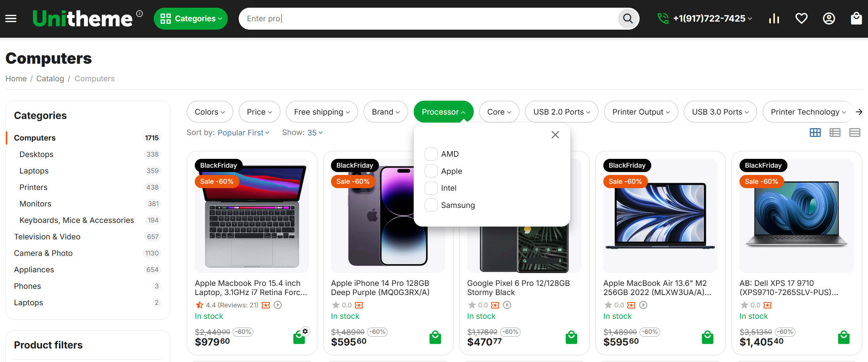Image resolution: width=868 pixels, height=362 pixels.
Task: Select Television & Video category
Action: (x=47, y=237)
